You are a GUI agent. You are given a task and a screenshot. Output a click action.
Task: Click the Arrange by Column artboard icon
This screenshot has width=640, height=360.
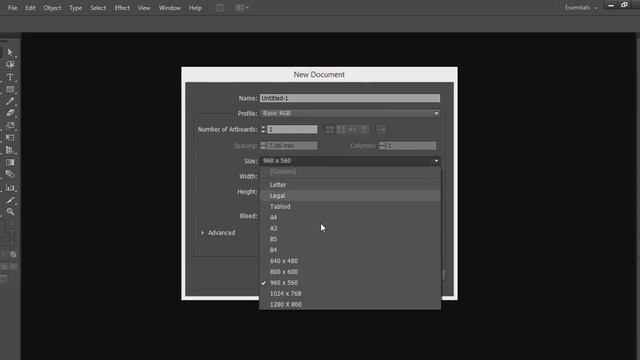[364, 129]
